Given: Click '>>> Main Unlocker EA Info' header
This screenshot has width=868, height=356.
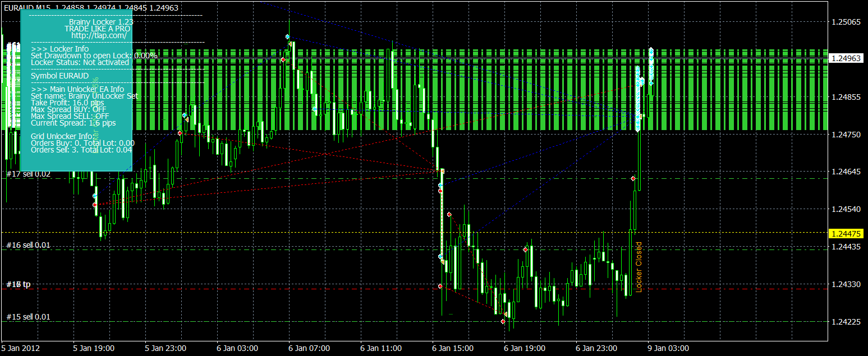Looking at the screenshot, I should point(77,89).
